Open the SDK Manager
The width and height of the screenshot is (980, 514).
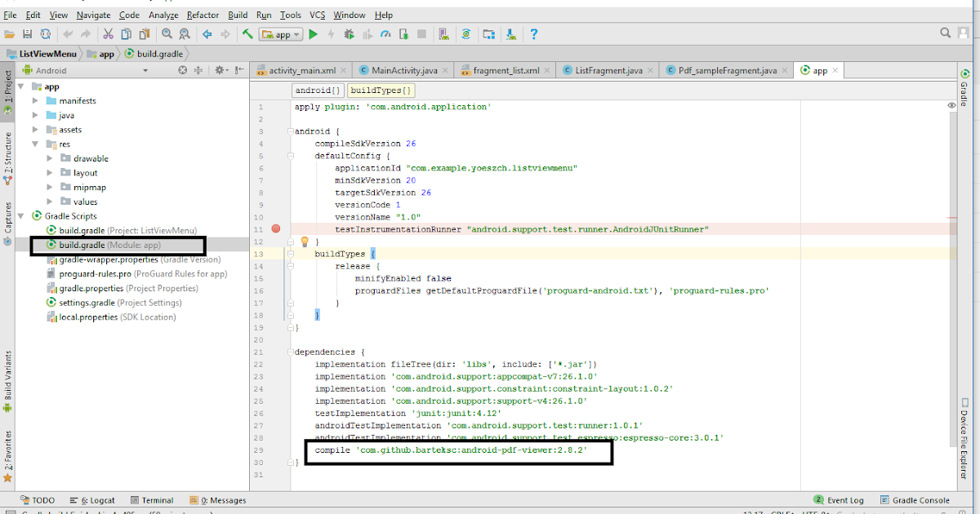[x=510, y=34]
